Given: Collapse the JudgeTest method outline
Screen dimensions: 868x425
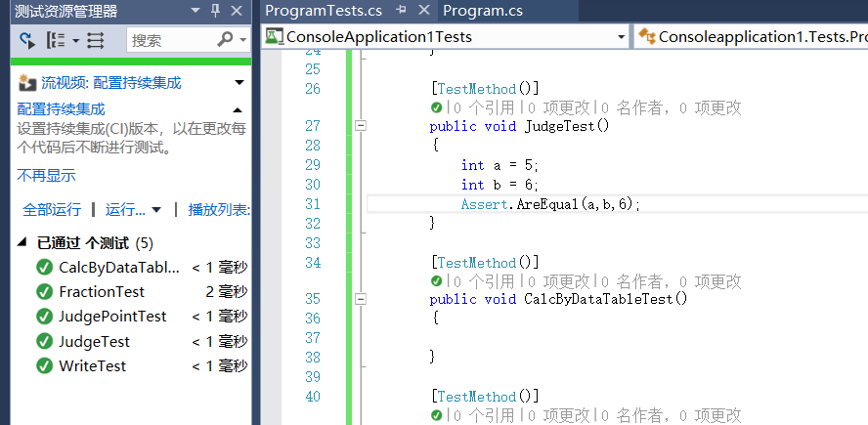Looking at the screenshot, I should point(361,126).
